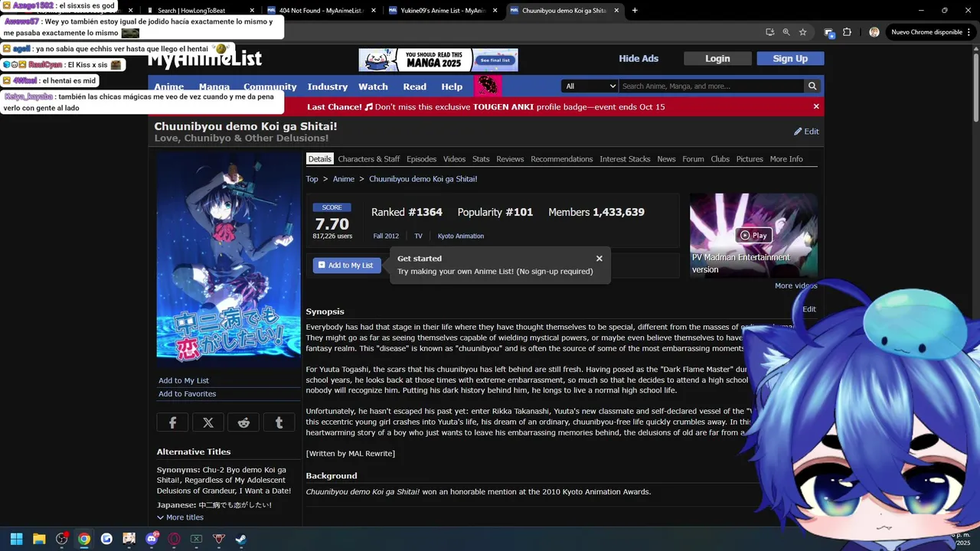Viewport: 980px width, 551px height.
Task: Switch to the Characters & Staff tab
Action: point(369,159)
